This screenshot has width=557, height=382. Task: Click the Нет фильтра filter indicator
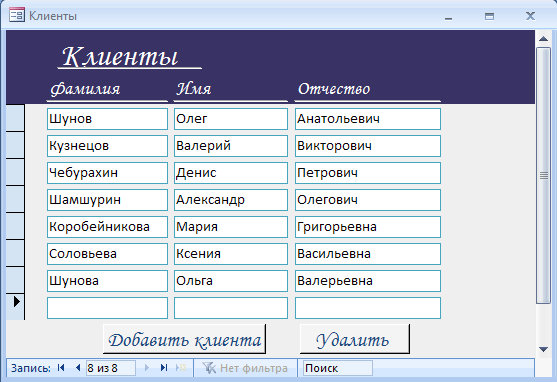[245, 368]
